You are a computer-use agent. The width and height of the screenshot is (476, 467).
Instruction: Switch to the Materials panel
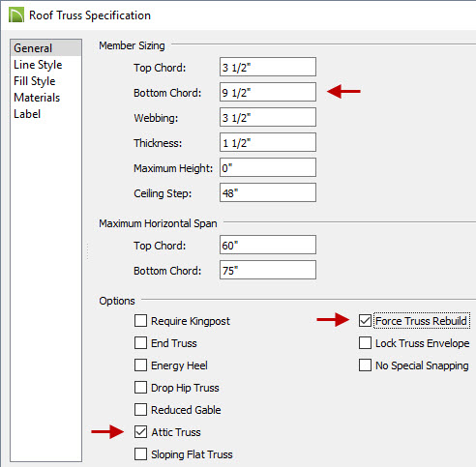37,98
